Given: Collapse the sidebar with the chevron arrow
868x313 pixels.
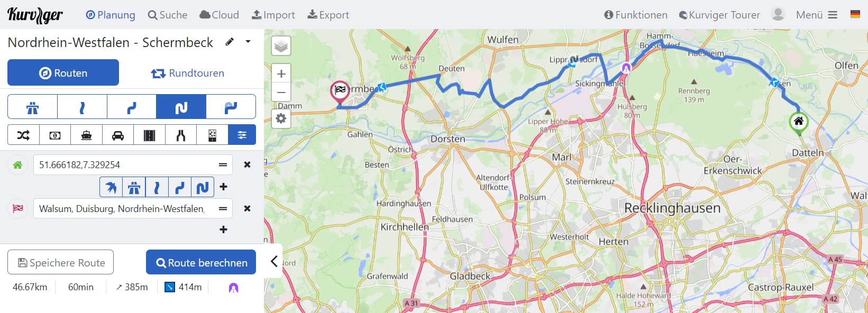Looking at the screenshot, I should point(274,261).
